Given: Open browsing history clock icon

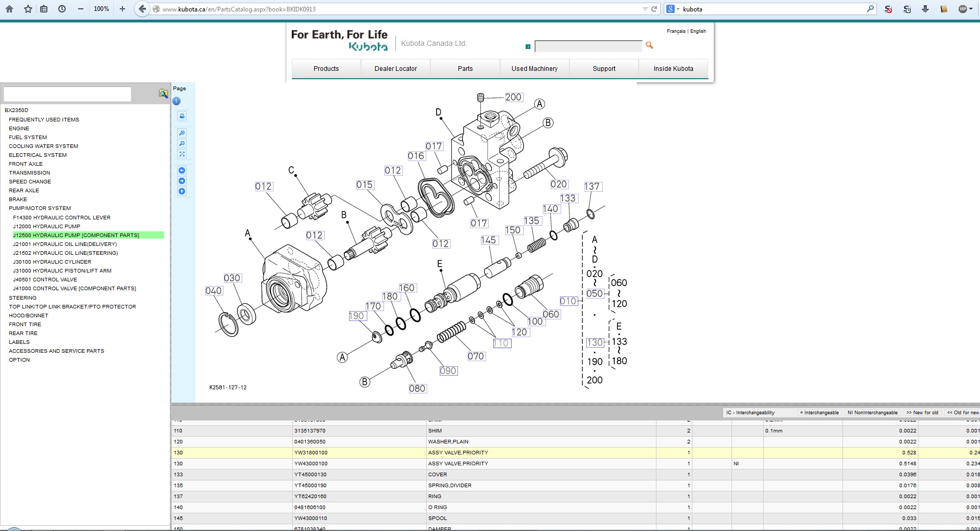Looking at the screenshot, I should [x=62, y=9].
